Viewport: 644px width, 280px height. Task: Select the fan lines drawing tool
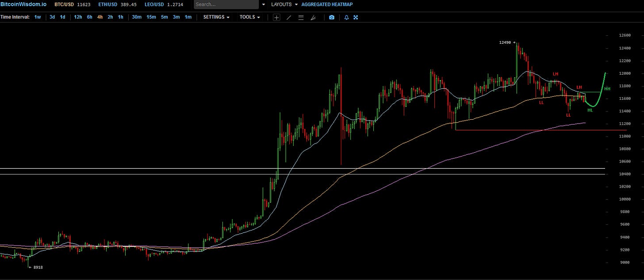313,17
